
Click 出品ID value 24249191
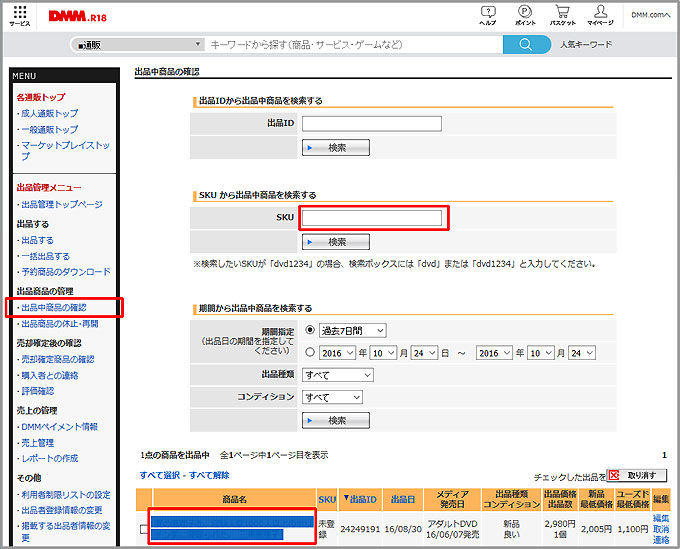click(360, 529)
